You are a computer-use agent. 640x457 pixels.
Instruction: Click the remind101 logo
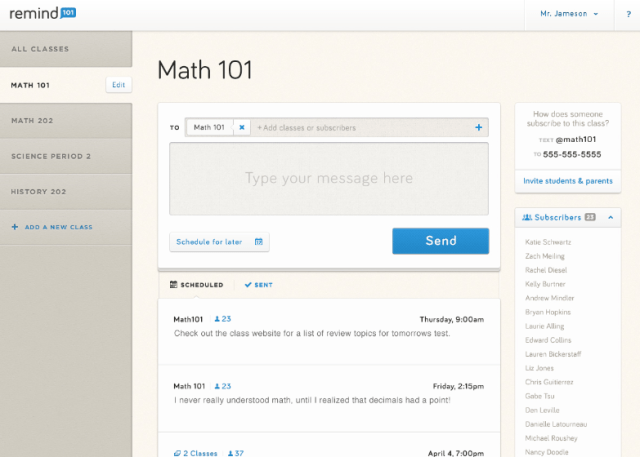(x=42, y=13)
